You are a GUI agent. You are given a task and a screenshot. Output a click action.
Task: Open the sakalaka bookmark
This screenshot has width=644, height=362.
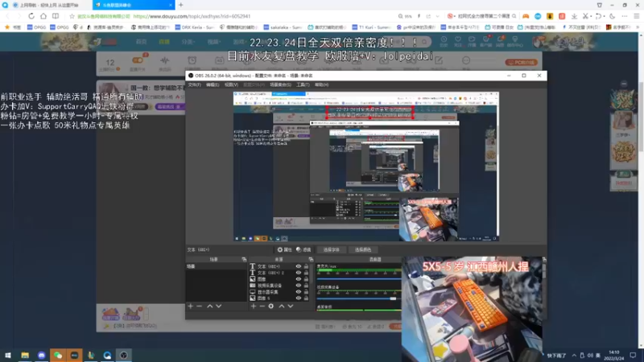tap(283, 27)
